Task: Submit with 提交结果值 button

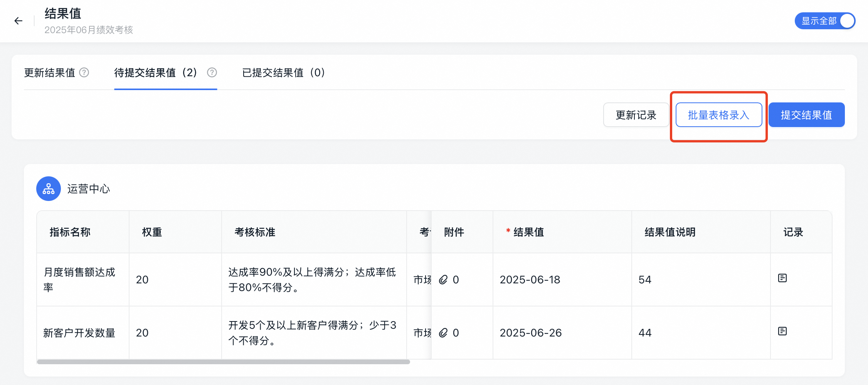Action: tap(806, 115)
